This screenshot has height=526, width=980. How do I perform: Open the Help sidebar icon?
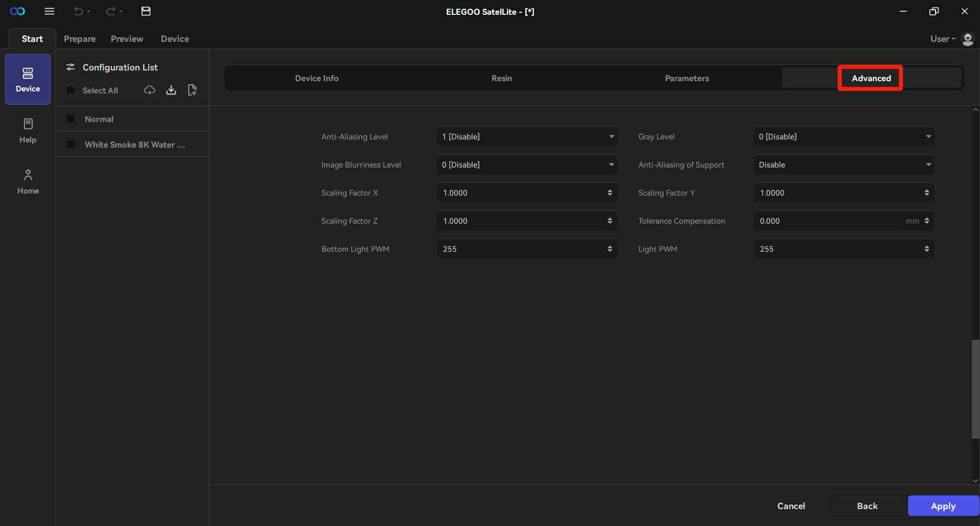pos(28,131)
